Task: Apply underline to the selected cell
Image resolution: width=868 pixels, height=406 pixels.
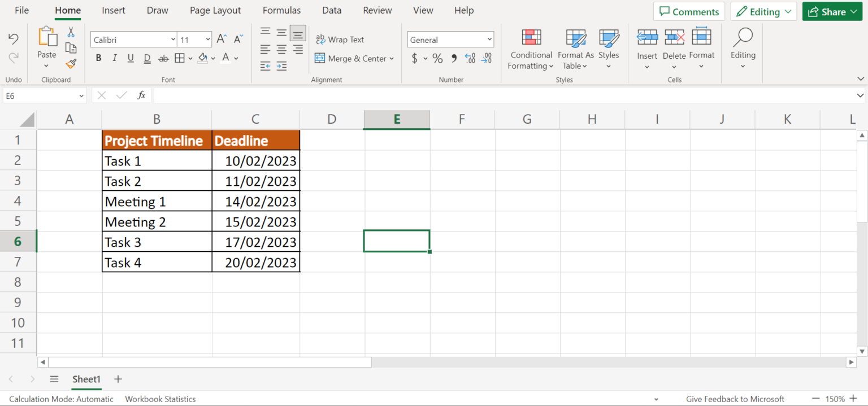Action: coord(130,58)
